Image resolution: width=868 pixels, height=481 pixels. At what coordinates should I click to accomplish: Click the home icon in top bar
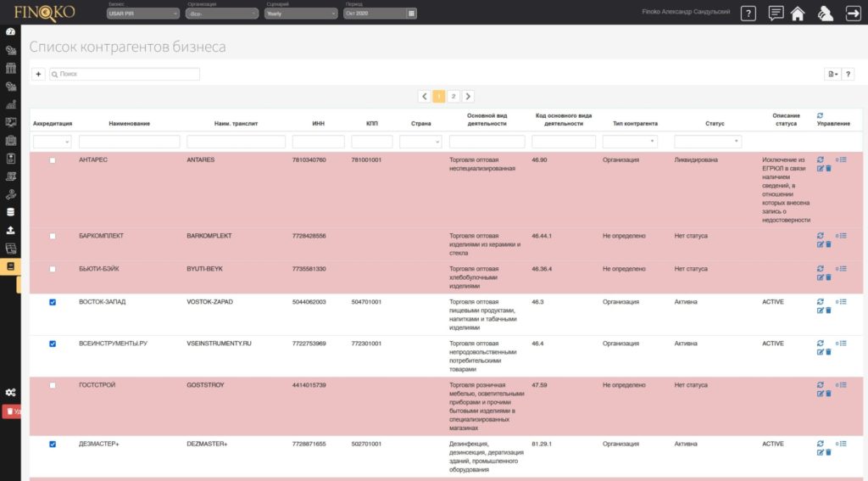pyautogui.click(x=797, y=13)
